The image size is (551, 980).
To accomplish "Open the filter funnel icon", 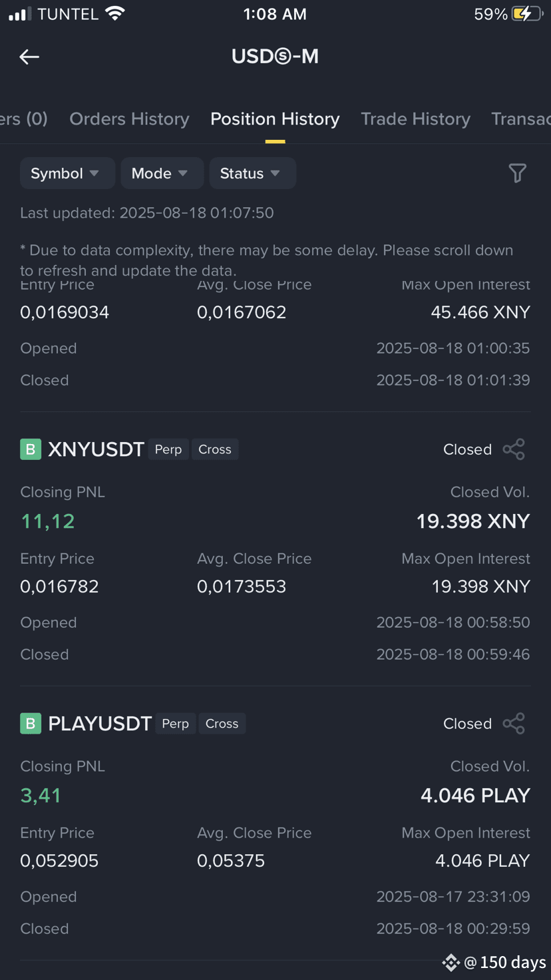I will click(517, 173).
